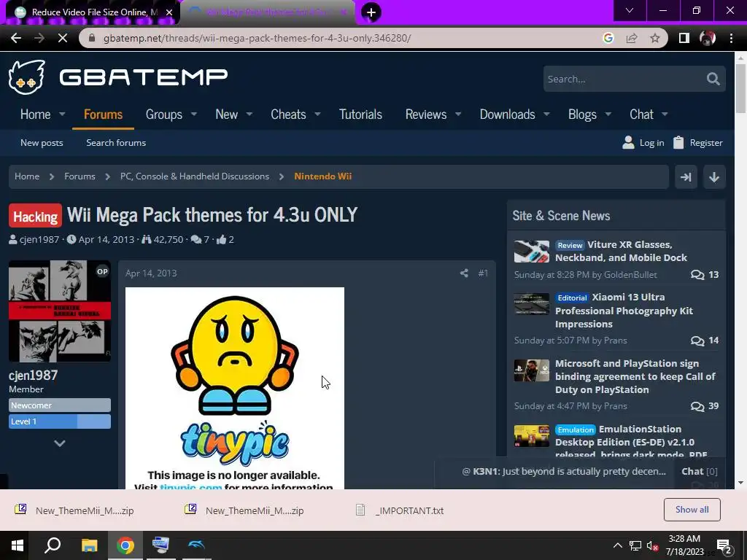
Task: Click post number #1 link
Action: point(483,273)
